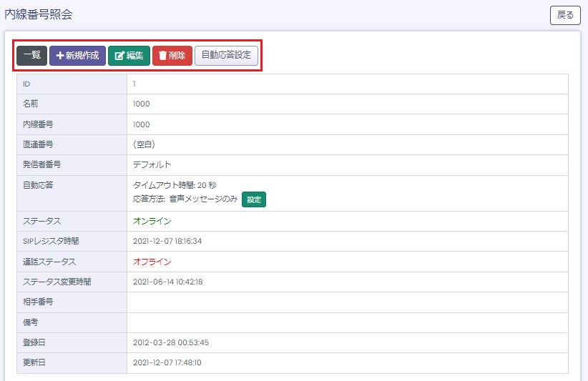Open the 一覧 list view

(x=31, y=56)
